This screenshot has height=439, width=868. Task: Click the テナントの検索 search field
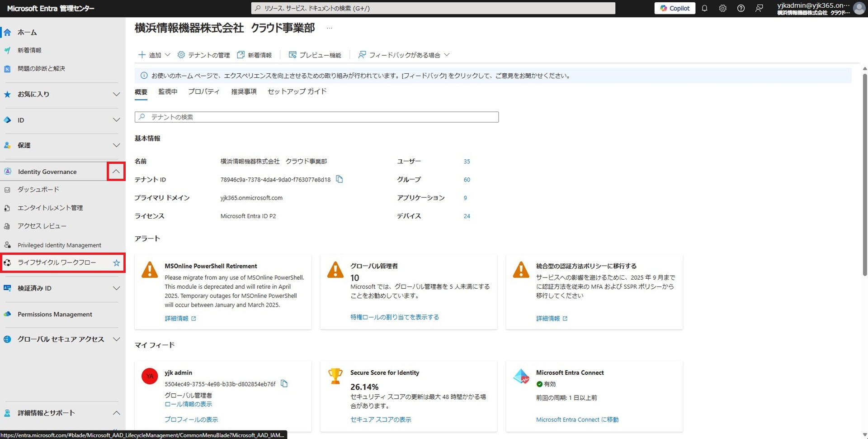tap(316, 117)
